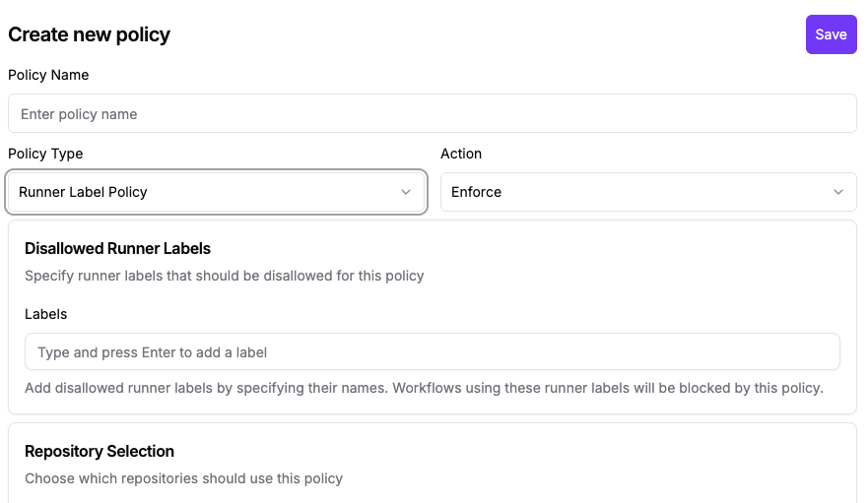
Task: Focus the Enter policy name field
Action: click(433, 113)
